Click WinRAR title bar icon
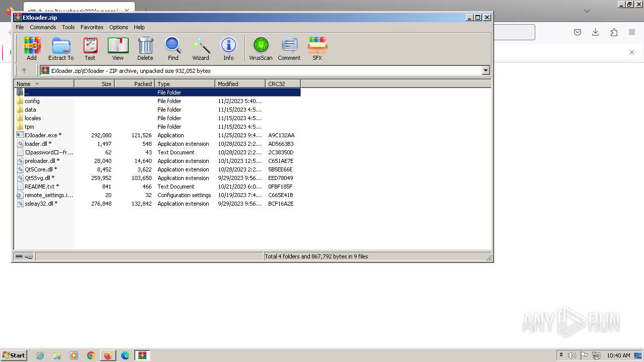Screen dimensions: 644x362 point(18,17)
